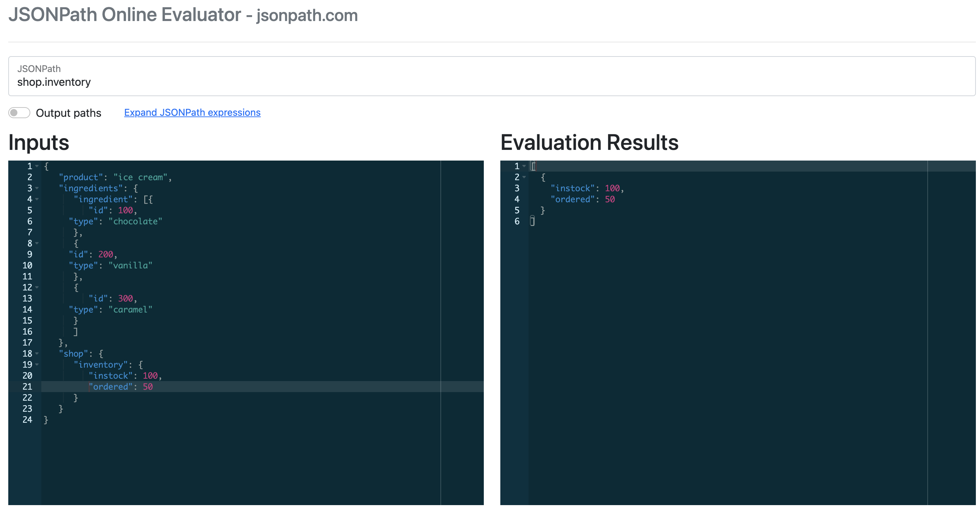The width and height of the screenshot is (980, 512).
Task: Collapse the caramel ingredient object at line 12
Action: pos(37,288)
